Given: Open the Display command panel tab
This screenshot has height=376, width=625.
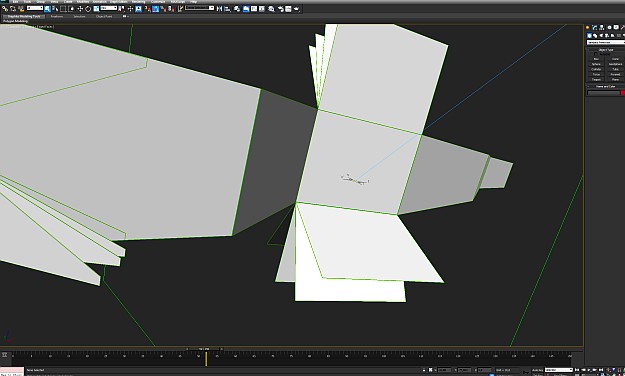Looking at the screenshot, I should [x=616, y=28].
